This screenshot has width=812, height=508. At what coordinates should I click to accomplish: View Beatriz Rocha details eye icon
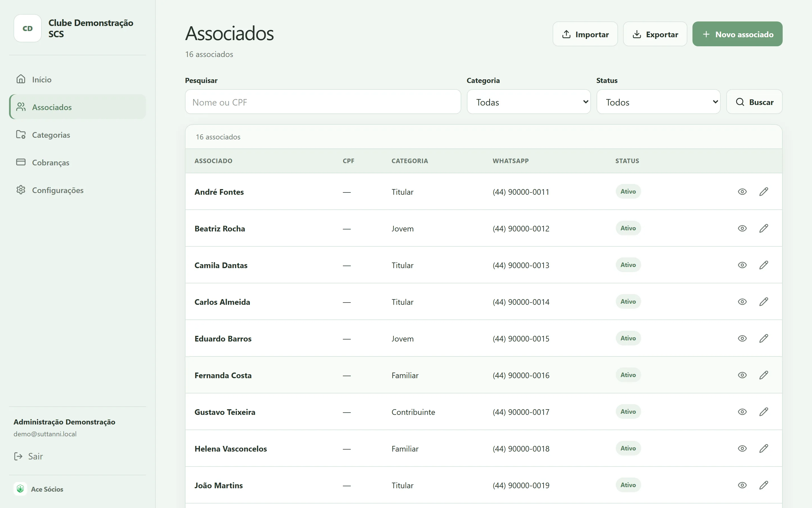(x=742, y=228)
